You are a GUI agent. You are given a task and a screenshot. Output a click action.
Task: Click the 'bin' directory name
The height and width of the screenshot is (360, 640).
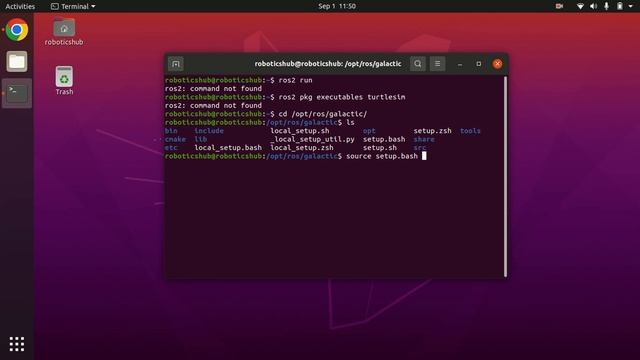(171, 131)
